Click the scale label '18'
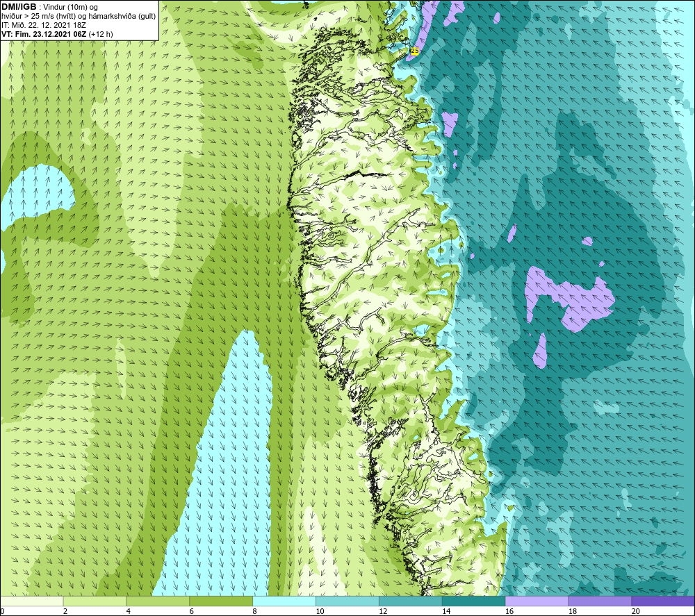The height and width of the screenshot is (616, 695). point(572,611)
